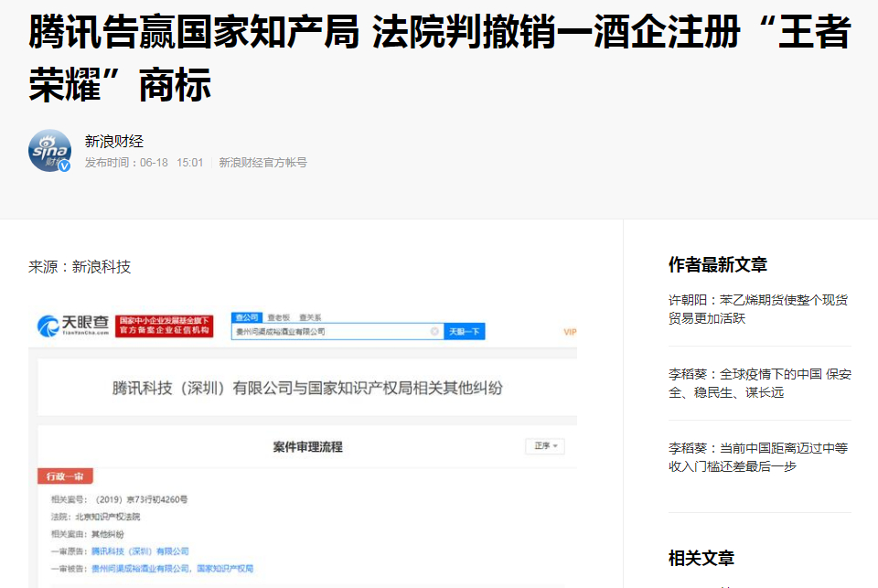Open the 新浪财经 author name
878x588 pixels.
coord(114,141)
